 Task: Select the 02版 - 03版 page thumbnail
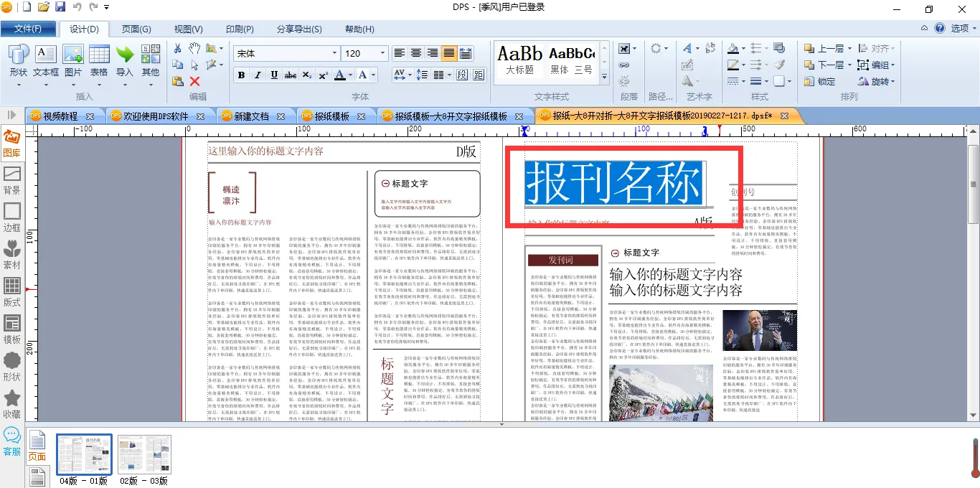coord(144,454)
